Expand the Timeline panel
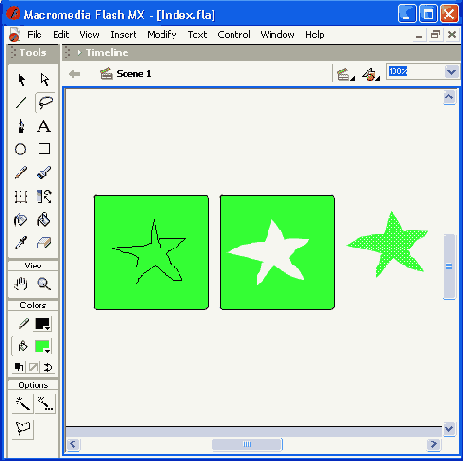This screenshot has height=461, width=463. click(x=79, y=53)
